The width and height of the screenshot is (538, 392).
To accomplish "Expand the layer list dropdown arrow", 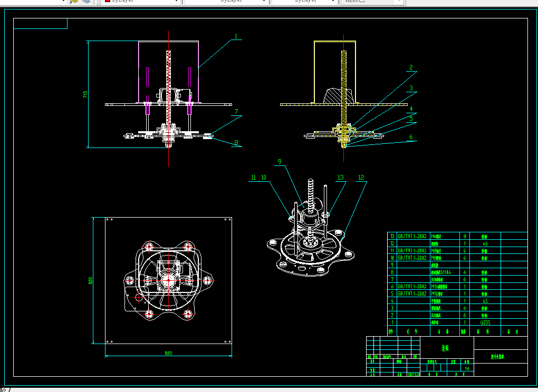I will pyautogui.click(x=63, y=2).
